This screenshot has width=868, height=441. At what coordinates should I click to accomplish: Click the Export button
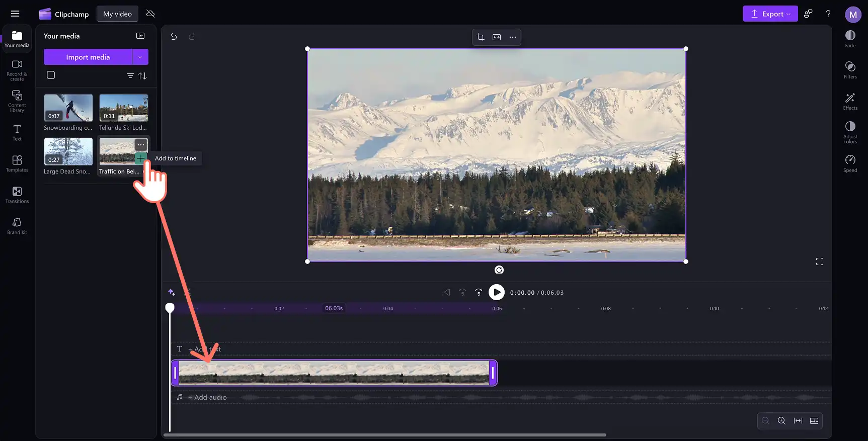[770, 14]
